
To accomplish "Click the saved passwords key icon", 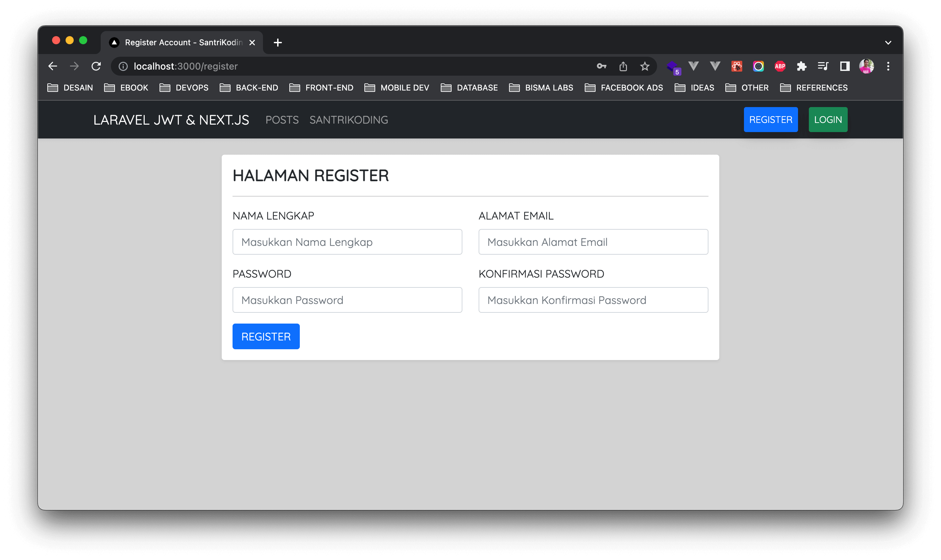I will pyautogui.click(x=602, y=67).
